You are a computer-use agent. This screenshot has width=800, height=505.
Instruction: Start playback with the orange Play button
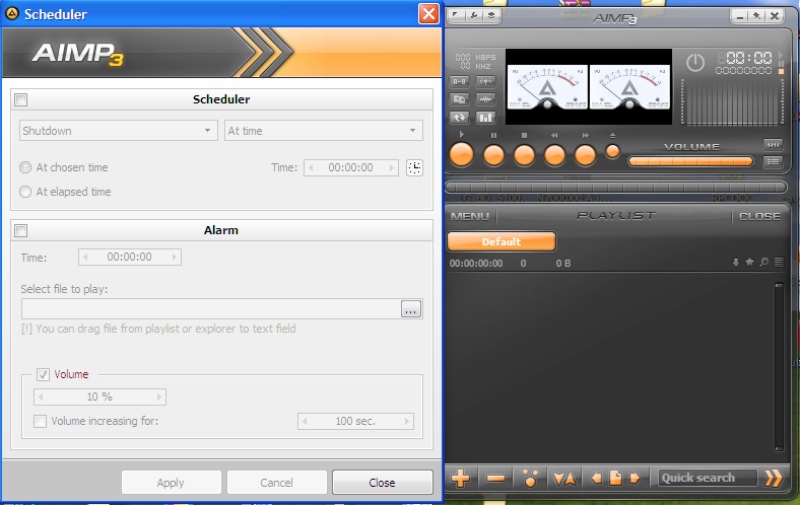(x=461, y=155)
